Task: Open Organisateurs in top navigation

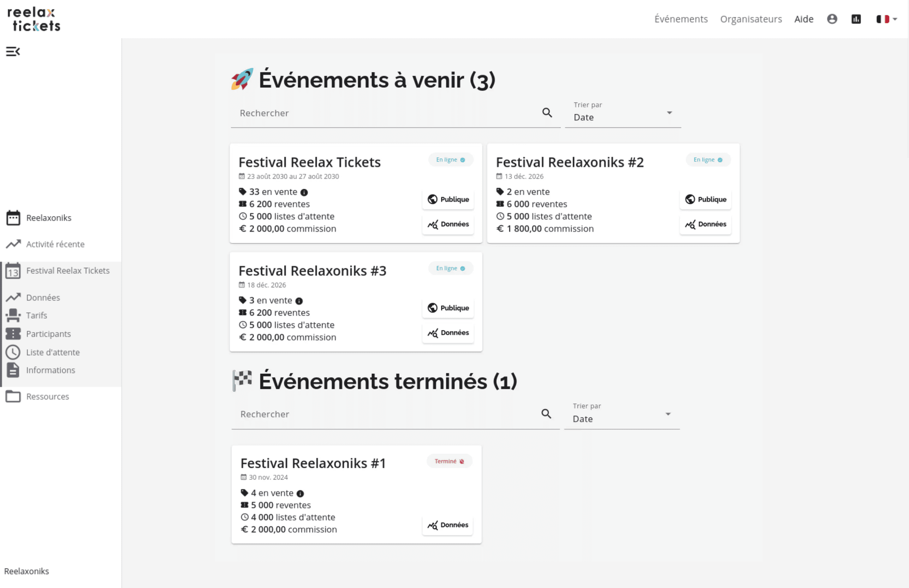Action: pyautogui.click(x=751, y=19)
